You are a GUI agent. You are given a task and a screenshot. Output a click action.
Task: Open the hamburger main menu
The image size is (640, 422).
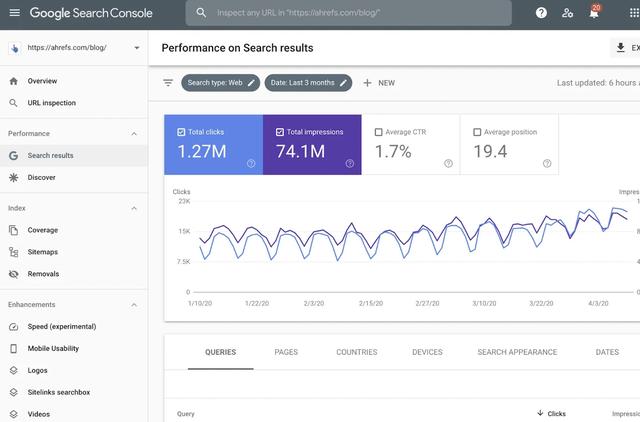14,13
